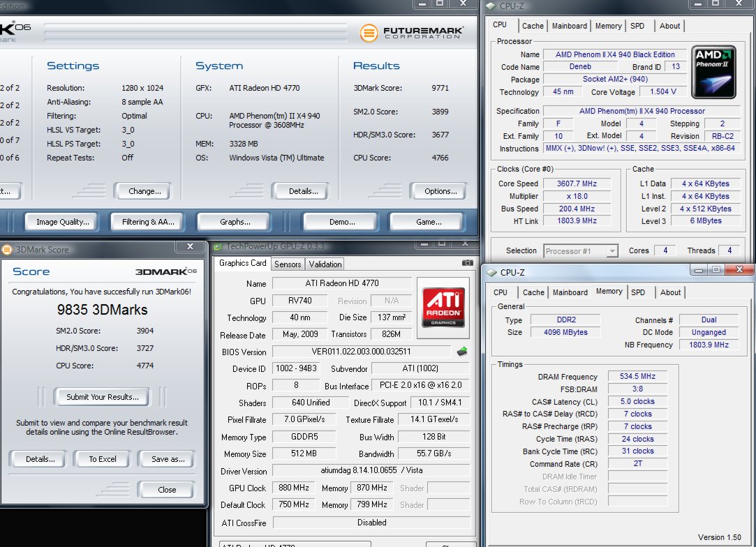This screenshot has width=756, height=547.
Task: Open Mainboard tab in lower CPU-Z window
Action: point(570,292)
